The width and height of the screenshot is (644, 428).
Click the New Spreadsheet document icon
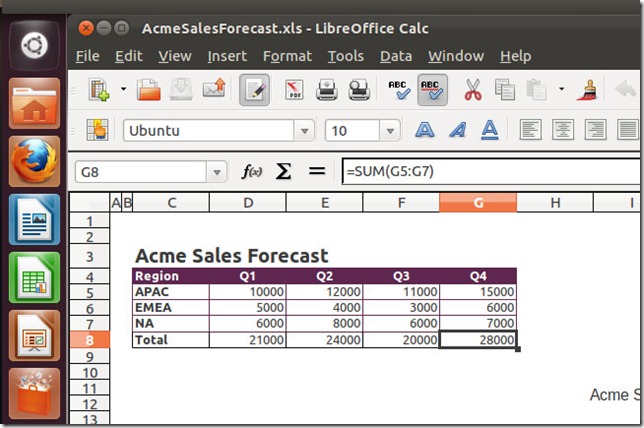coord(99,90)
